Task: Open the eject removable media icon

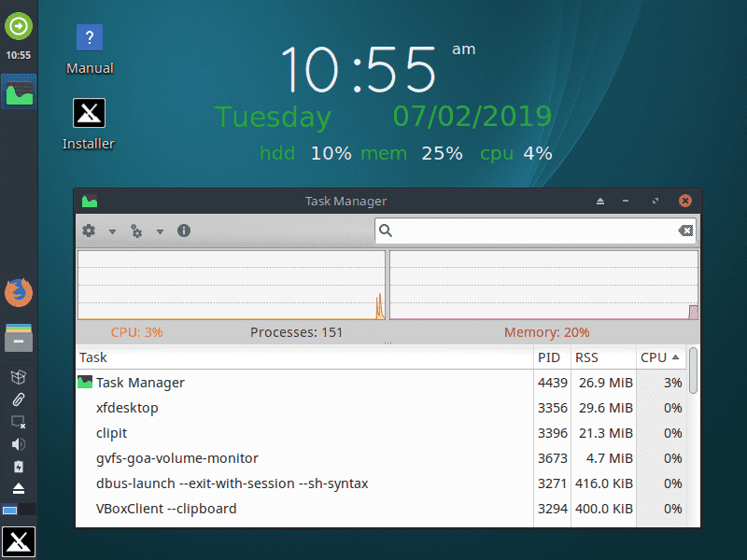Action: [19, 490]
